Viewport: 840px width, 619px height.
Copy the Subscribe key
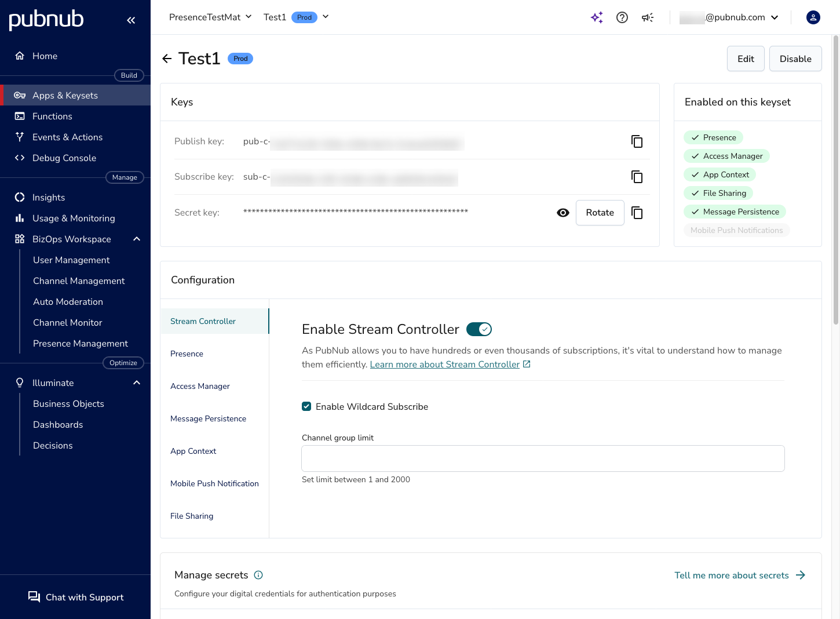point(637,177)
